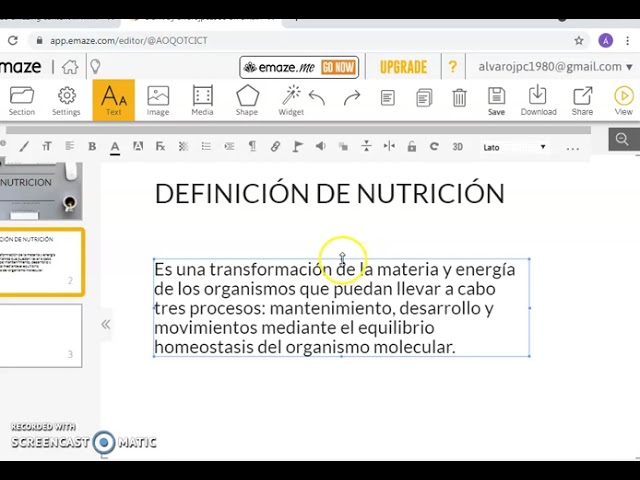Save the presentation

496,101
